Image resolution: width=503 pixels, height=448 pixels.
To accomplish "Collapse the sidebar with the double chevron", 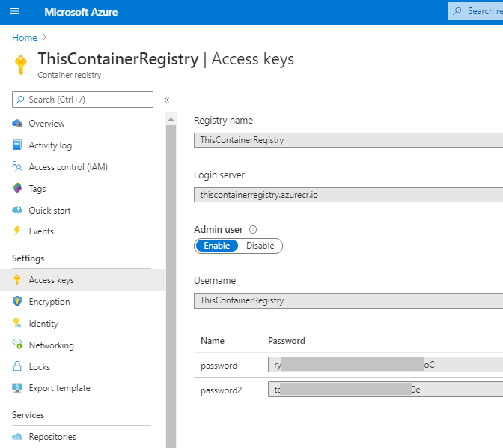I will pos(166,100).
